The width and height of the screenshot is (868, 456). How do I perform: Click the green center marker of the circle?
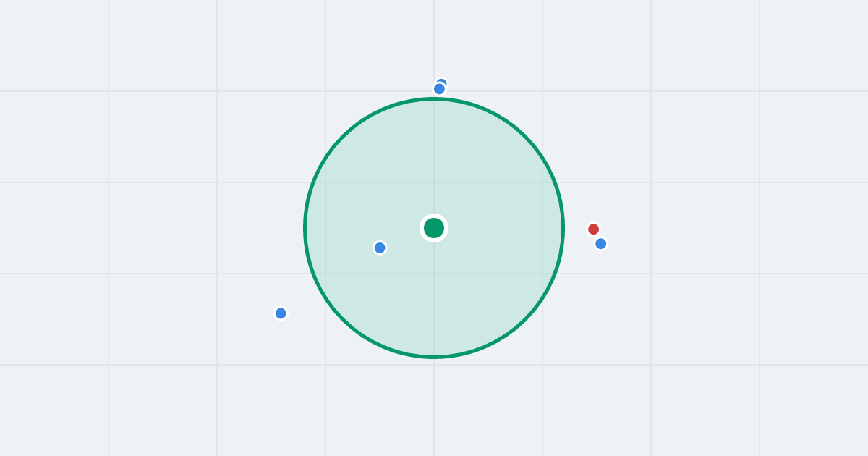[x=434, y=228]
